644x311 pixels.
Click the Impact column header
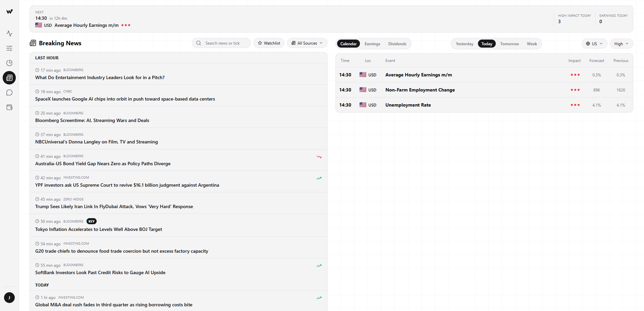(575, 61)
